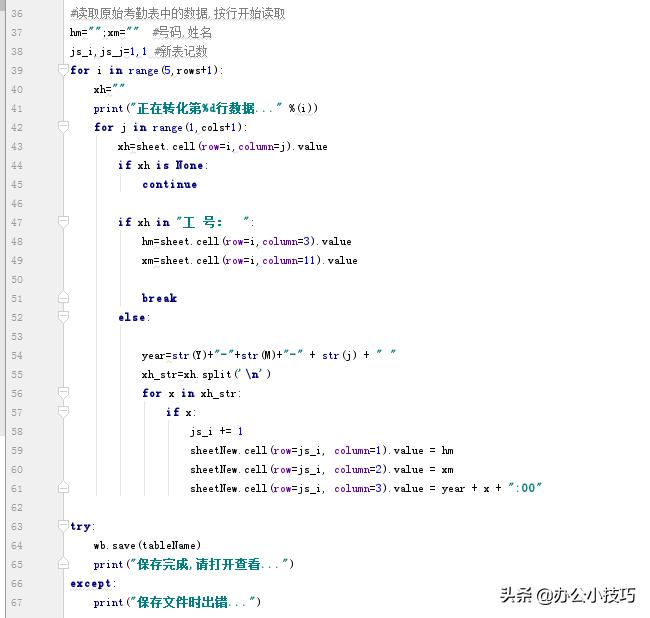Click the '工 号:' string on line 47
Screen dimensions: 650x618
213,222
